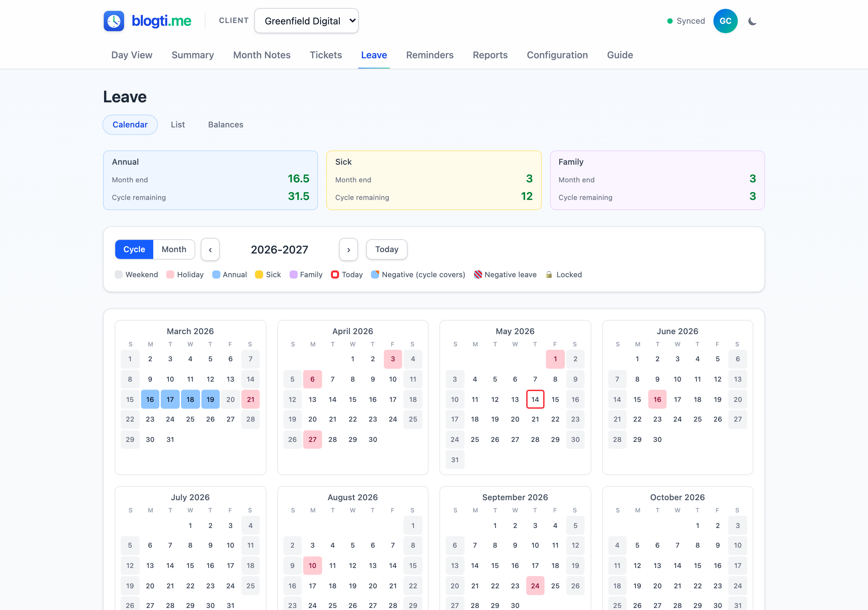Viewport: 868px width, 610px height.
Task: Click Sick cycle remaining value 12
Action: [x=527, y=197]
